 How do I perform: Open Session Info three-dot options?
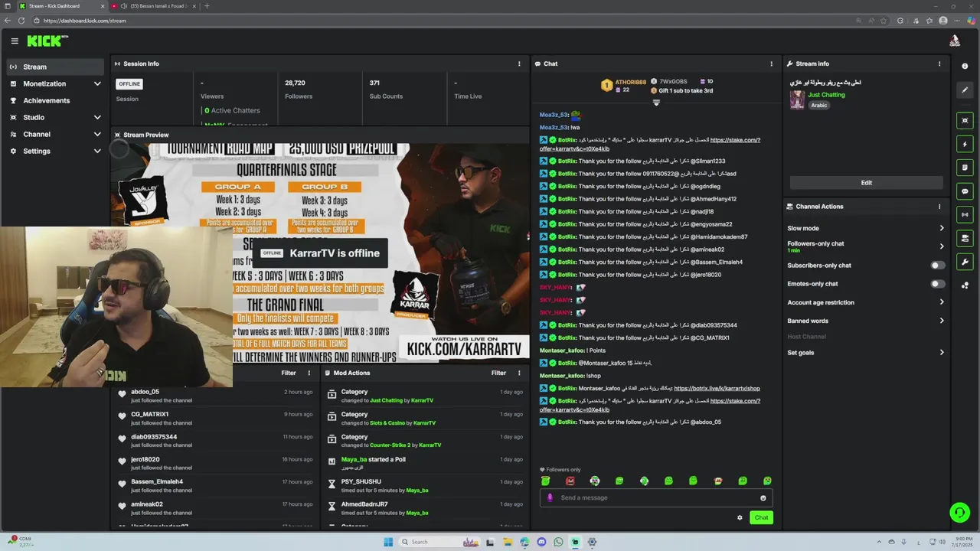tap(519, 64)
